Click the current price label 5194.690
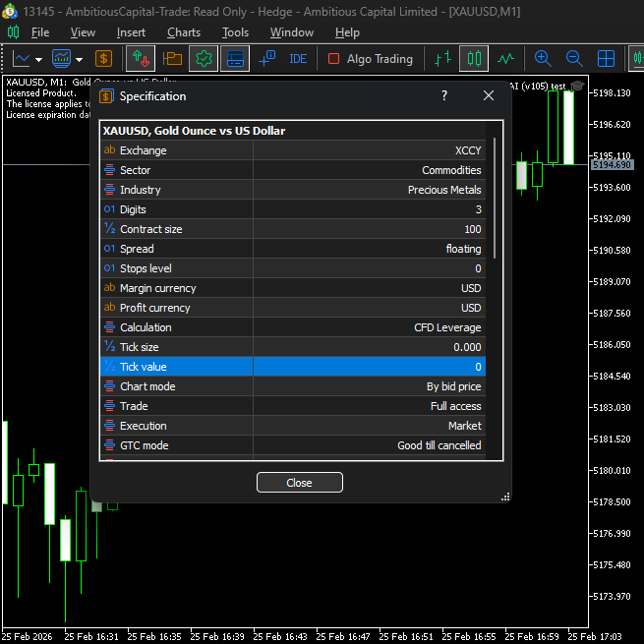 [x=612, y=165]
